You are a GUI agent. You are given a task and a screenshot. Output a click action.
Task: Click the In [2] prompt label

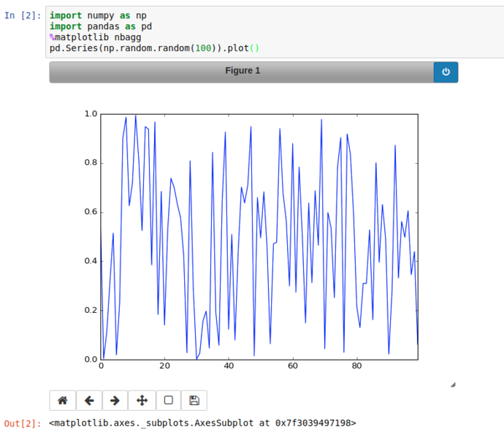click(x=23, y=15)
